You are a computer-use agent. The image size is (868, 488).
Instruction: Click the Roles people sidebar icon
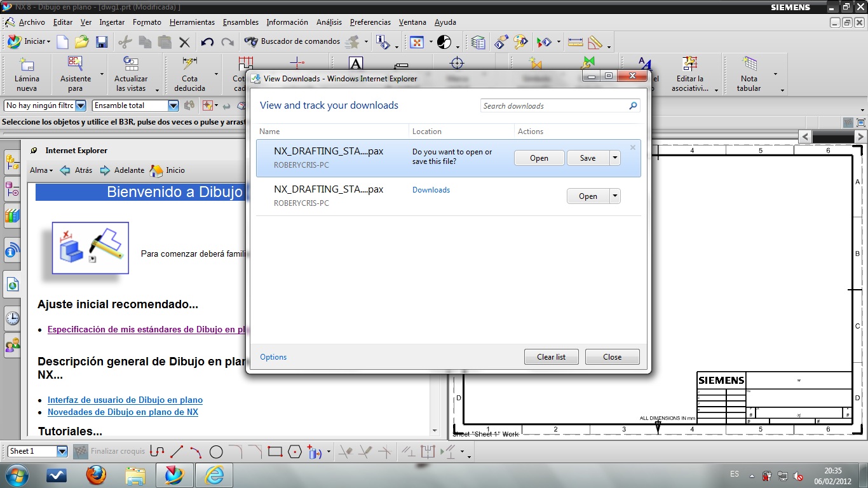click(x=12, y=345)
